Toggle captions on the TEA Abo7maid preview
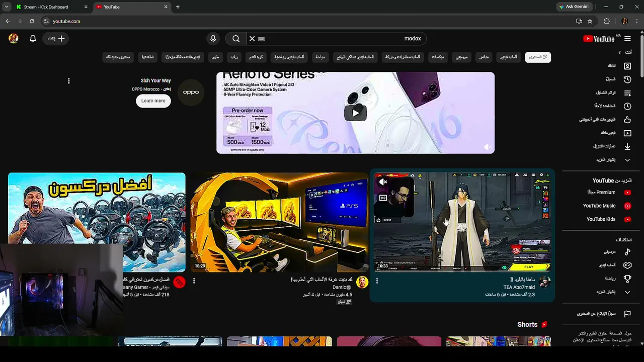 pyautogui.click(x=383, y=198)
